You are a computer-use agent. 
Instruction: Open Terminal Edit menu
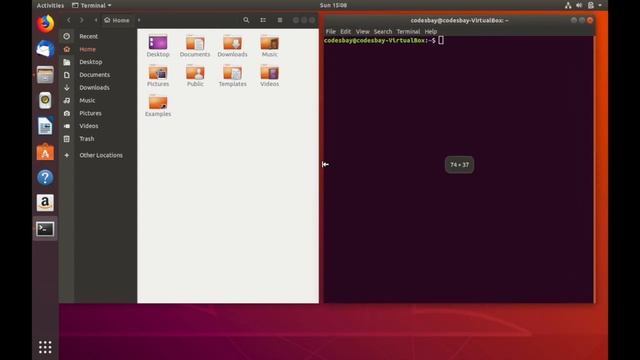click(x=345, y=31)
